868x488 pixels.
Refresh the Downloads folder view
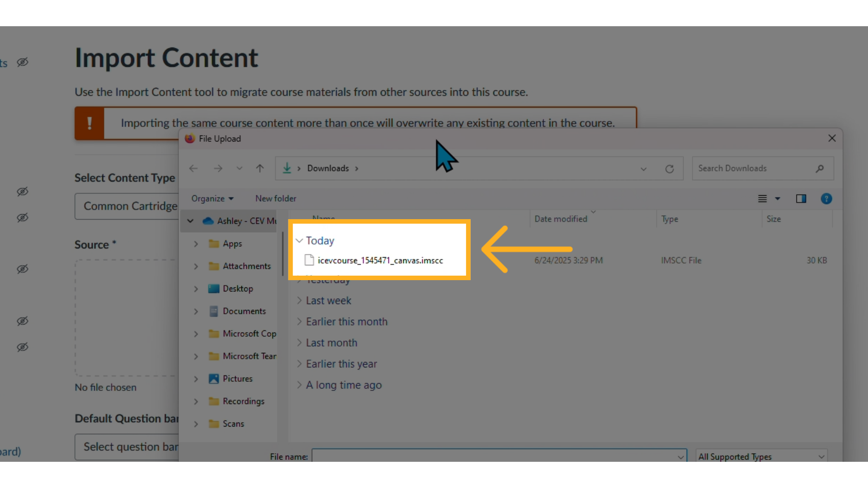click(670, 168)
